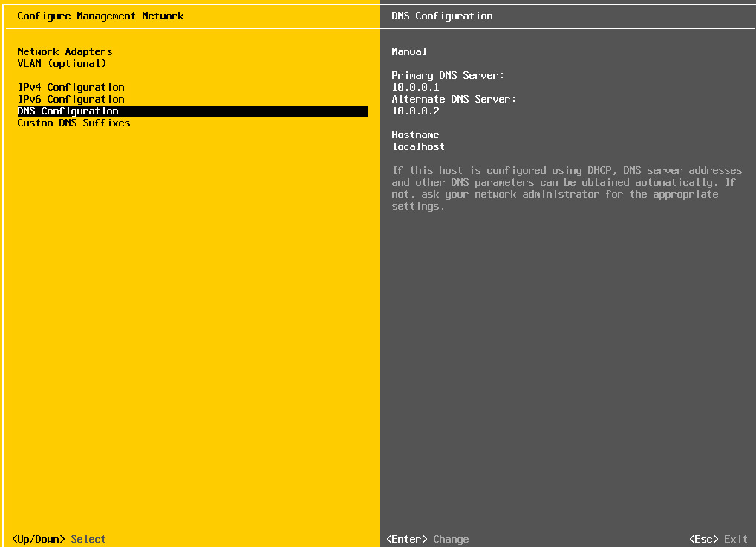Viewport: 756px width, 547px height.
Task: Click the Up/Down Select hint
Action: (59, 540)
